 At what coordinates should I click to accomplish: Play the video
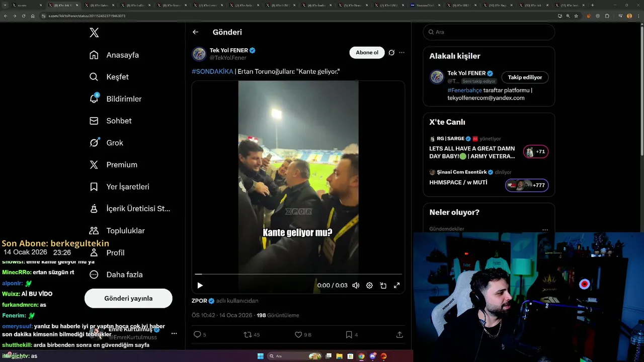200,286
